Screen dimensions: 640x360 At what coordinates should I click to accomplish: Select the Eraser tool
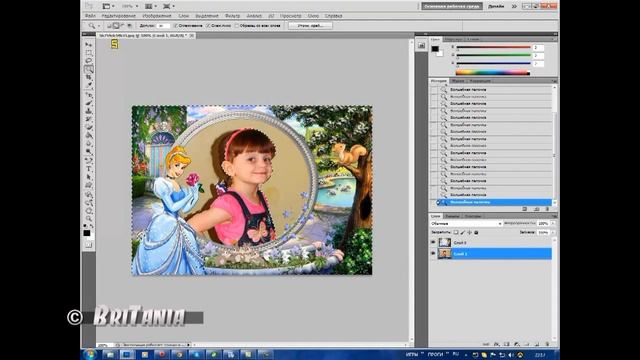(x=89, y=127)
